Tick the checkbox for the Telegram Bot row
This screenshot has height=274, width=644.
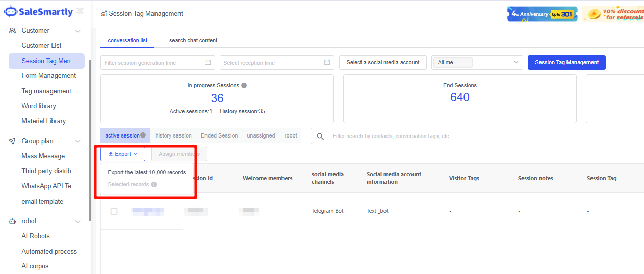tap(114, 211)
